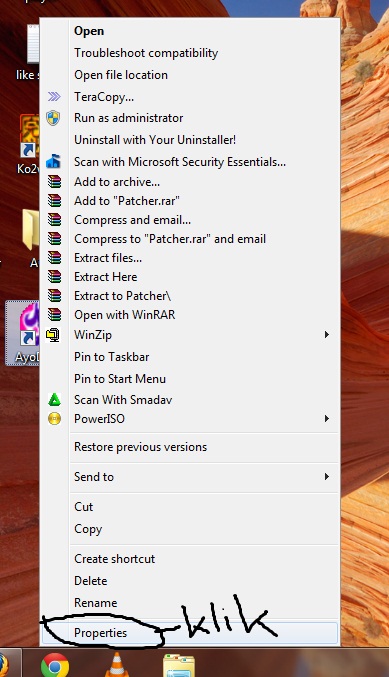Image resolution: width=389 pixels, height=677 pixels.
Task: Select the yellow folder on the desktop
Action: [31, 230]
